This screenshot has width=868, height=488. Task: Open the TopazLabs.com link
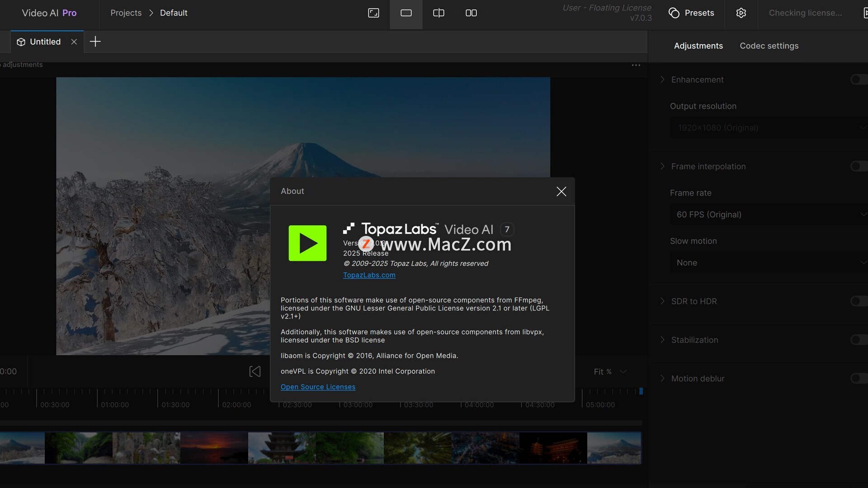(369, 275)
